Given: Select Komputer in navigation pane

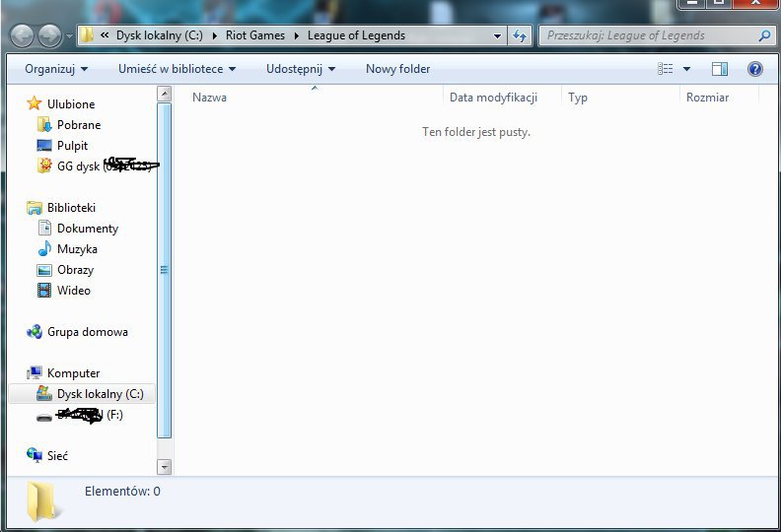Looking at the screenshot, I should pyautogui.click(x=73, y=373).
